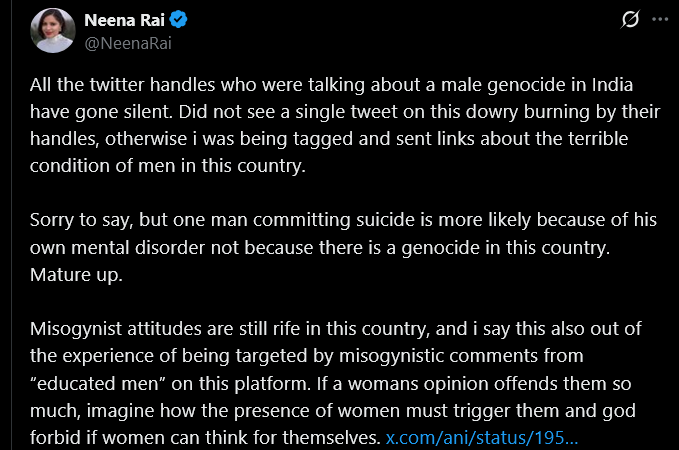Open the three-dot more options menu
Screen dimensions: 679x450
[658, 20]
